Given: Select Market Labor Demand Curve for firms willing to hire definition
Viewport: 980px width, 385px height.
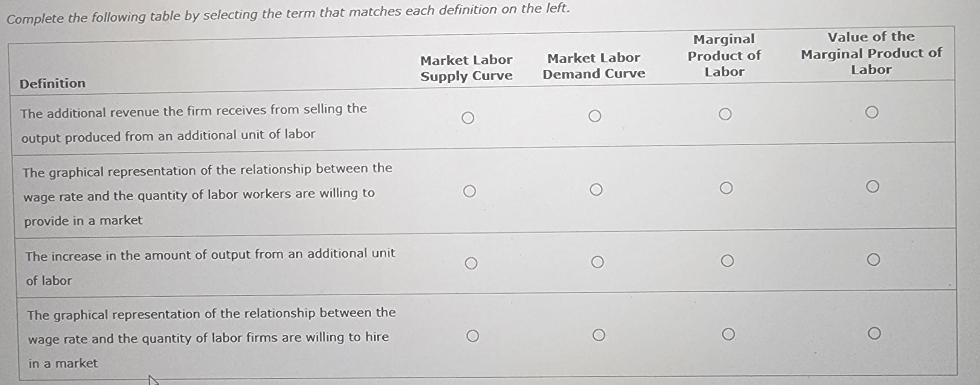Looking at the screenshot, I should click(x=599, y=335).
